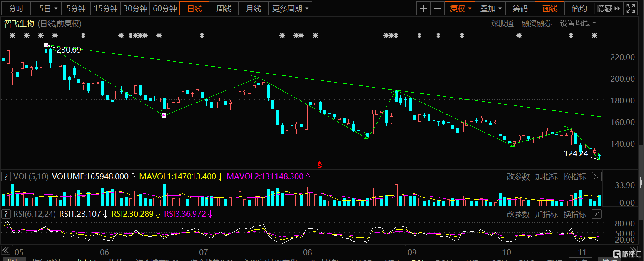Expand the 叠加 overlay dropdown
644x261 pixels.
(x=491, y=8)
